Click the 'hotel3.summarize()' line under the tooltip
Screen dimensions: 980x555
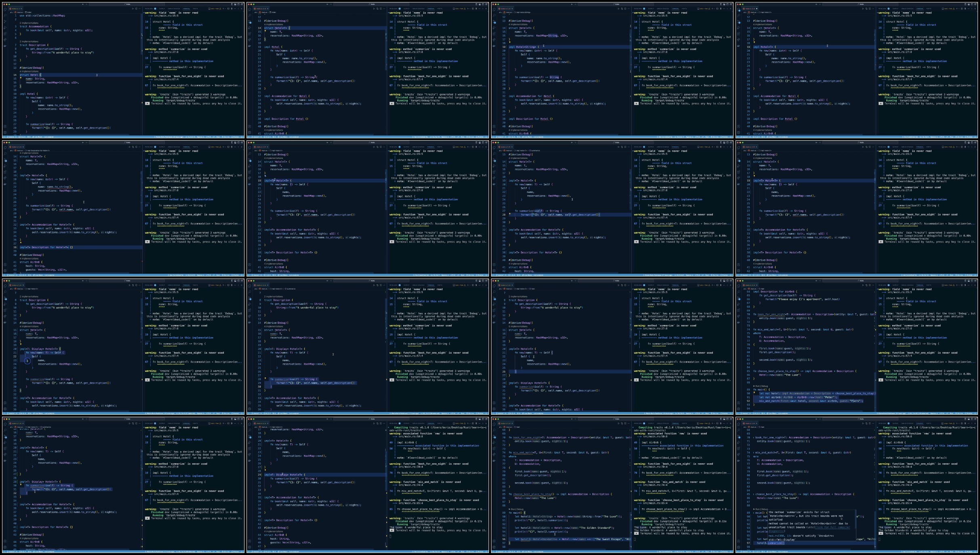pyautogui.click(x=770, y=543)
